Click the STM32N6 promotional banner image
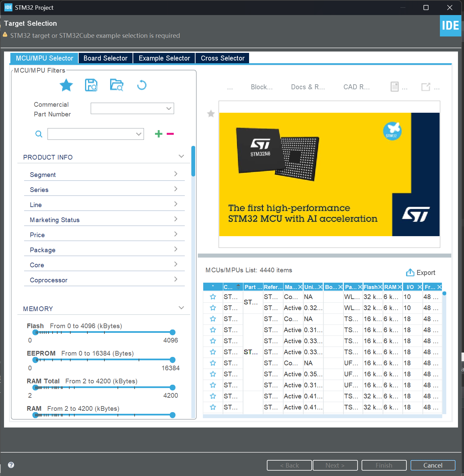464x476 pixels. (x=329, y=174)
